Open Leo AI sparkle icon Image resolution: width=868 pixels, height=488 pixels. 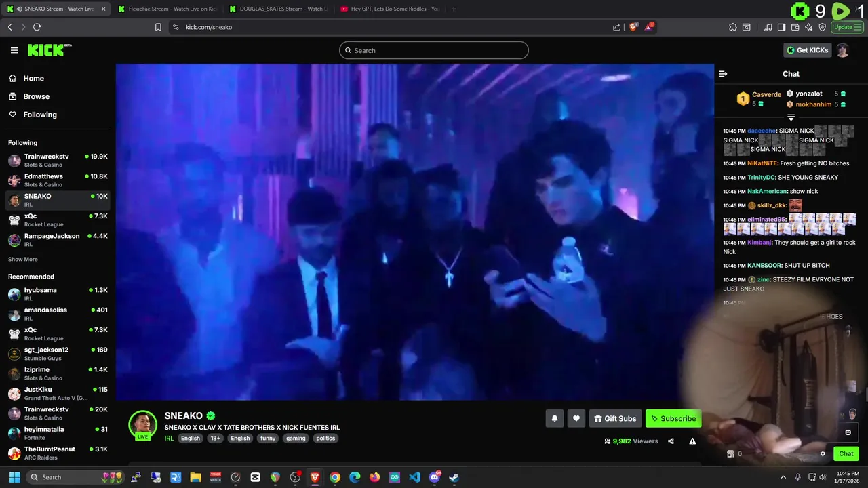(808, 27)
